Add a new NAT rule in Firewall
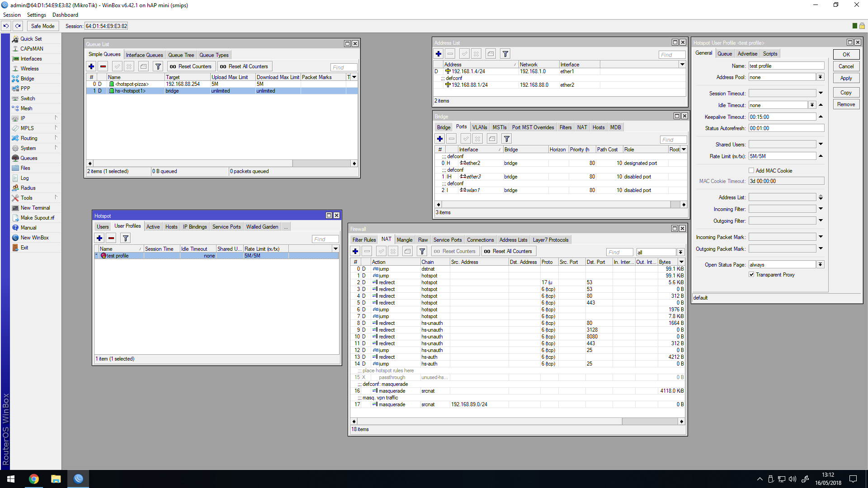This screenshot has height=488, width=868. (x=355, y=251)
